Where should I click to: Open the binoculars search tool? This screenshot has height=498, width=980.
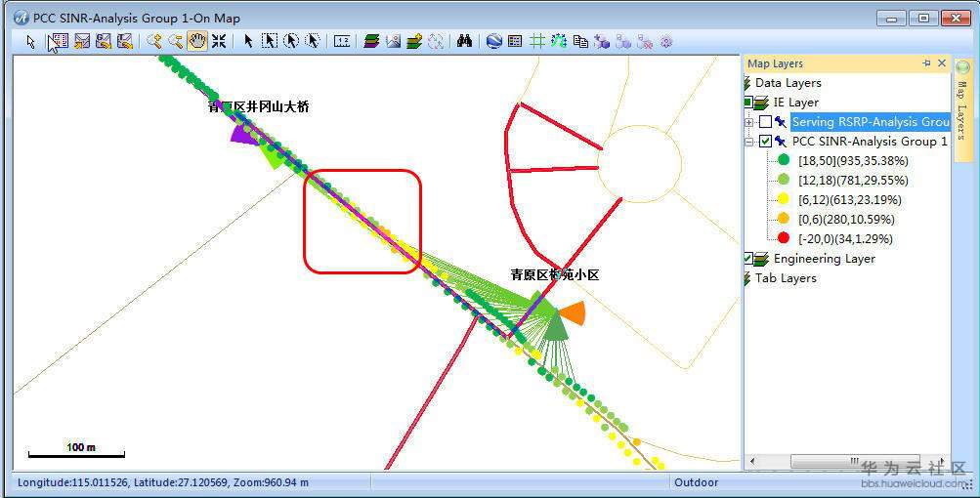point(464,42)
